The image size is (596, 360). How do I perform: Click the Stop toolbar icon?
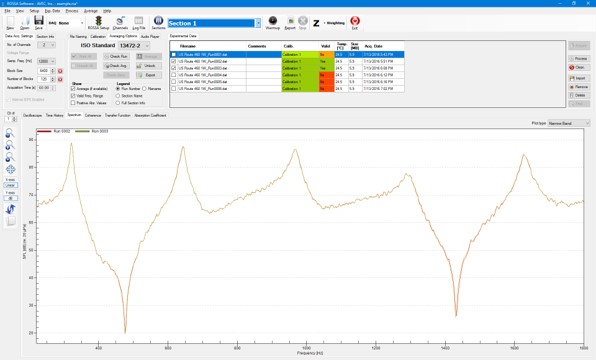(x=303, y=23)
